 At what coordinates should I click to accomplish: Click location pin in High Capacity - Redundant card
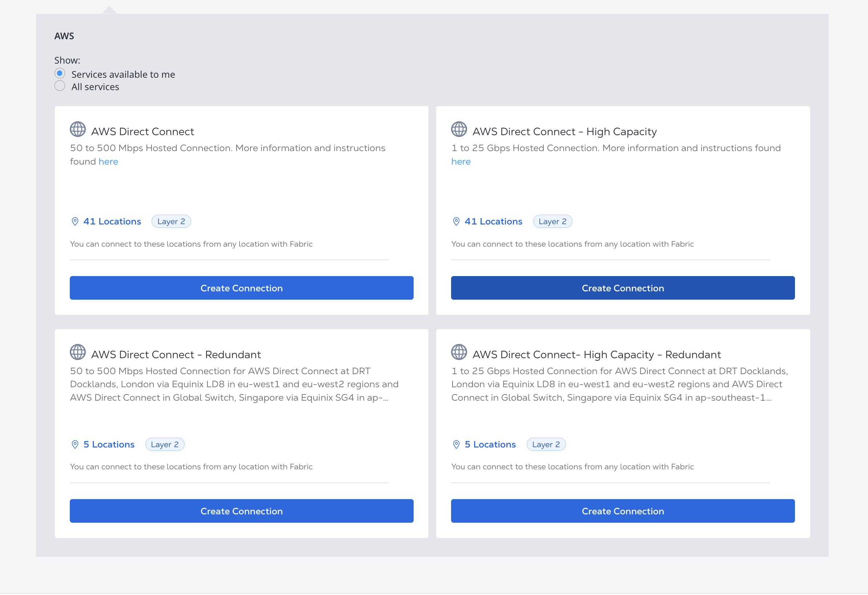(x=457, y=445)
